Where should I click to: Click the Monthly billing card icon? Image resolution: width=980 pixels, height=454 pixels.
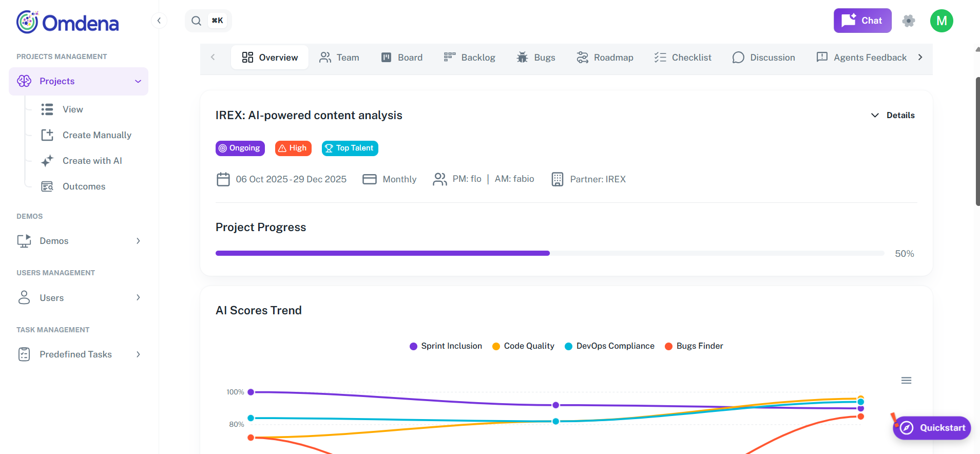pyautogui.click(x=370, y=179)
